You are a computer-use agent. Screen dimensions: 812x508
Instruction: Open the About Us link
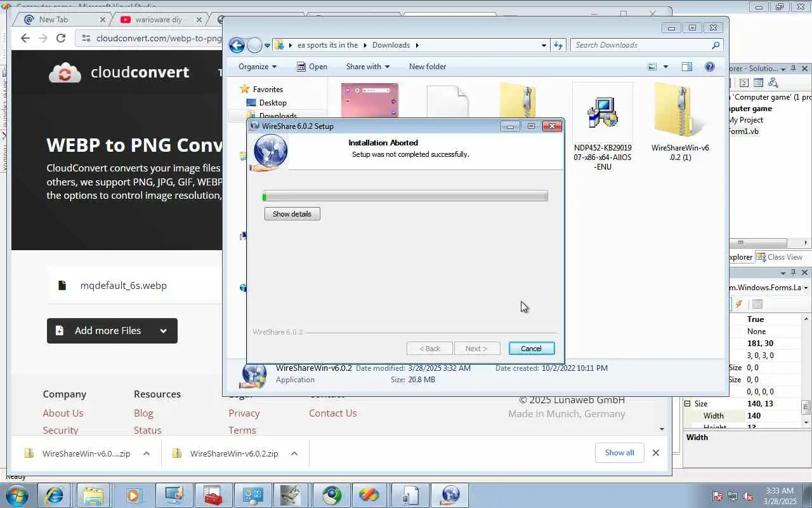(63, 413)
